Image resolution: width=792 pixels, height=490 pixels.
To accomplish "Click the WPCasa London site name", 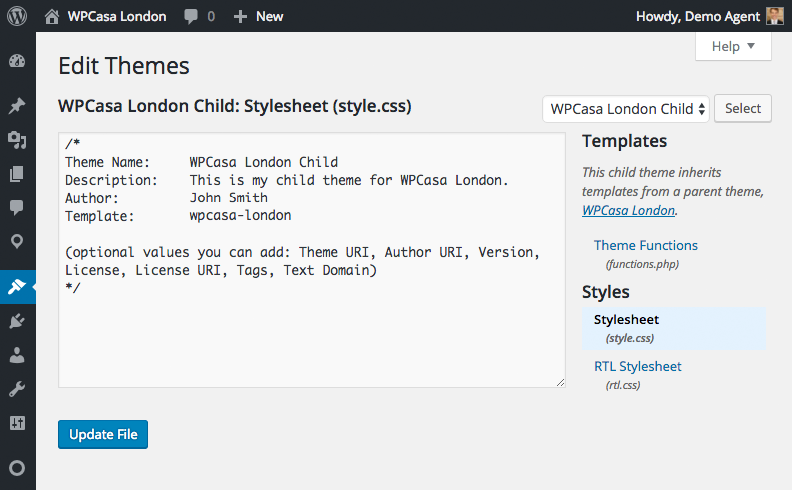I will click(117, 17).
